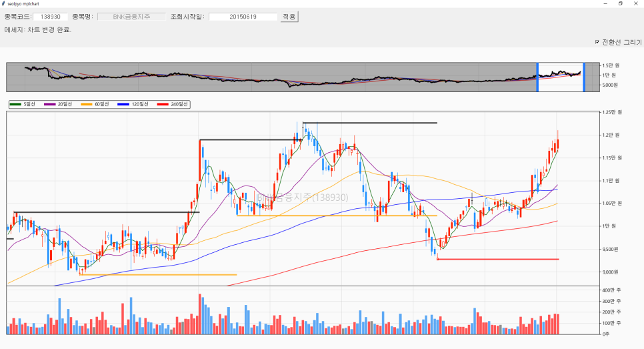Image resolution: width=644 pixels, height=349 pixels.
Task: Maximize the seolpyo mplchart window
Action: point(621,4)
